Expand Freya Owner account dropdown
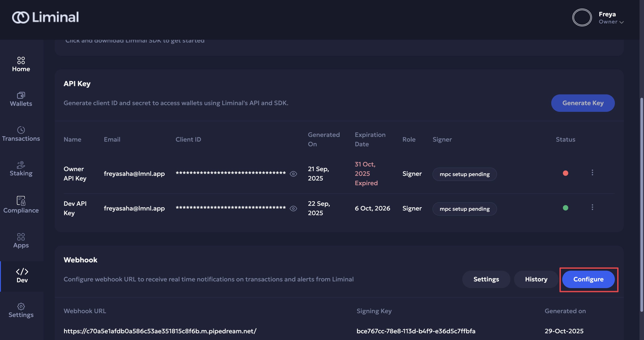 [x=621, y=22]
